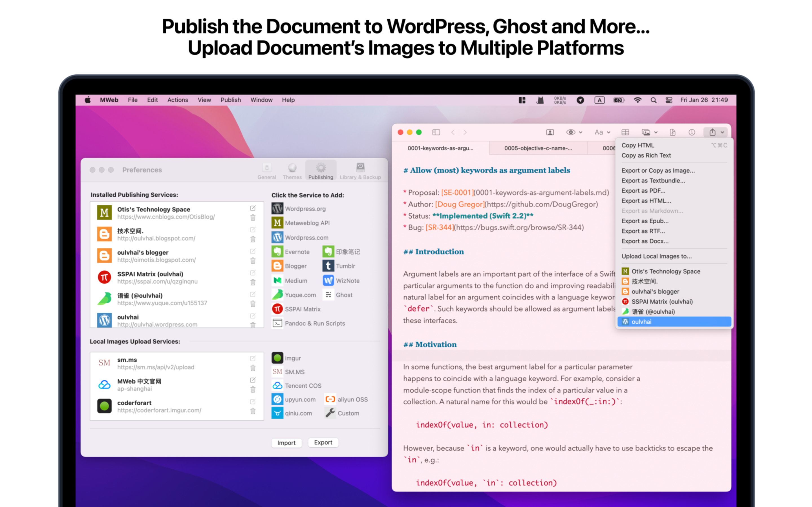Click the insert image icon in editor toolbar

pos(646,132)
